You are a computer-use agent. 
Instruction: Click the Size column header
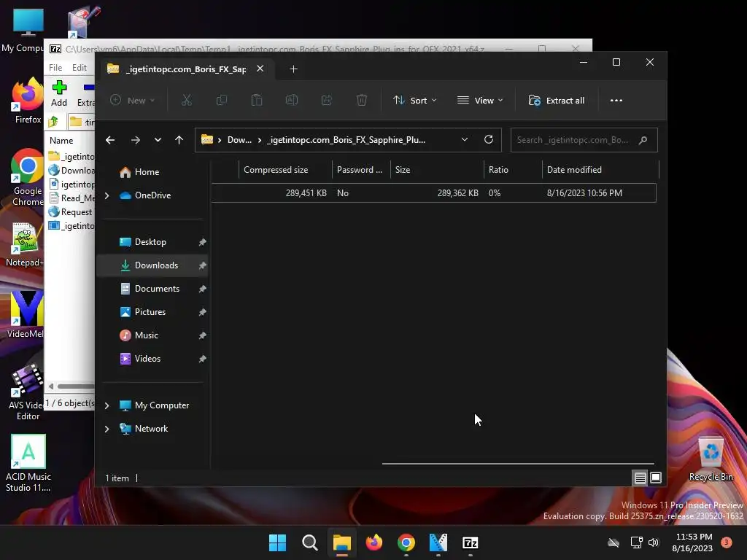pyautogui.click(x=437, y=169)
